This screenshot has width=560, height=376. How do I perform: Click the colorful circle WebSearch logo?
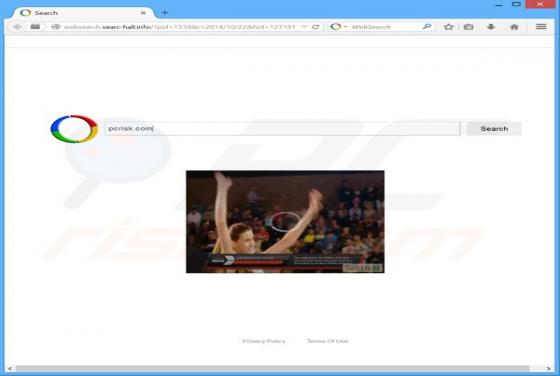click(74, 129)
